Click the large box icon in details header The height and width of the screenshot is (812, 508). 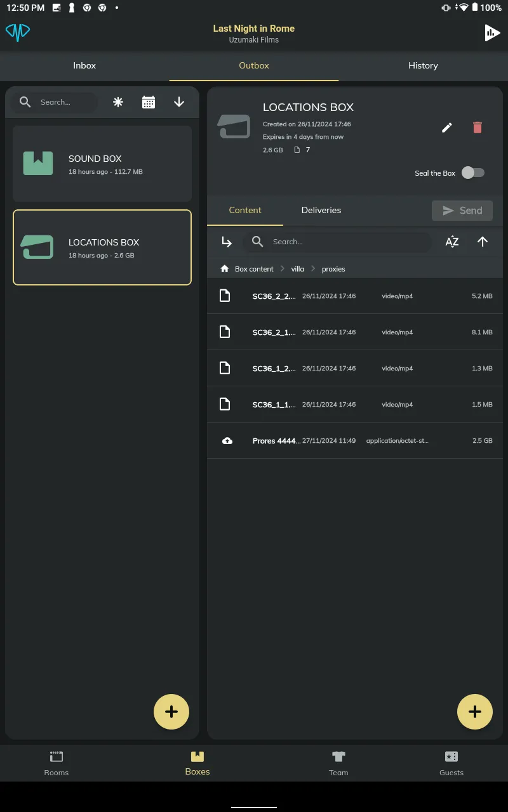point(234,126)
